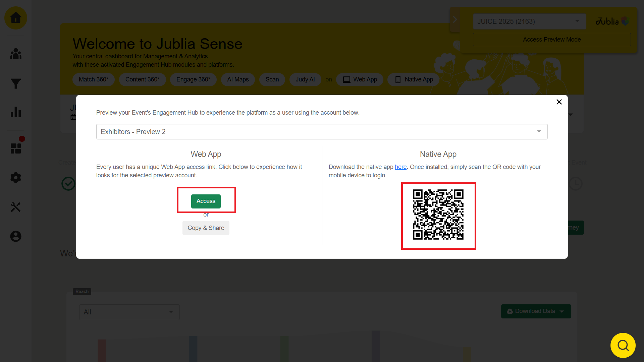The image size is (644, 362).
Task: Collapse the top-right panel chevron arrow
Action: click(x=455, y=19)
